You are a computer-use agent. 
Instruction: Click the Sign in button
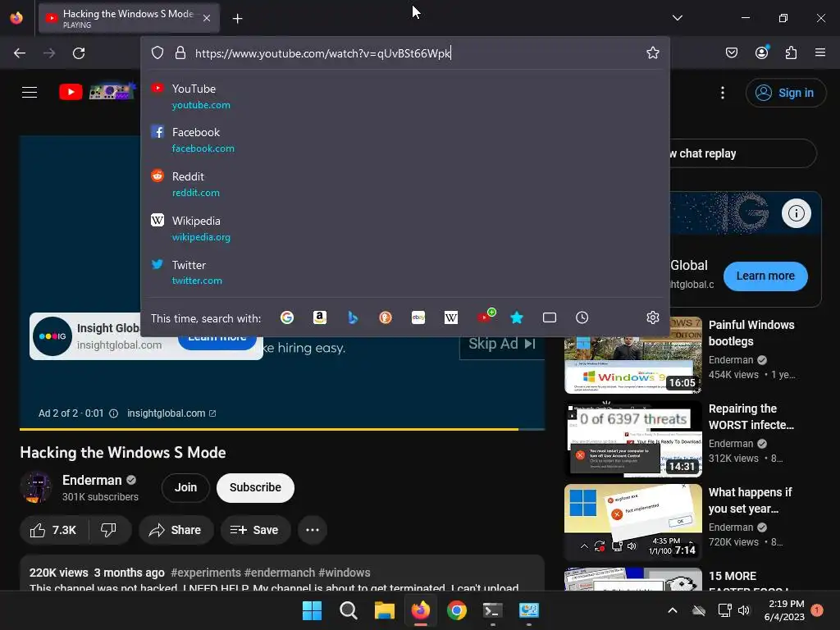coord(786,93)
